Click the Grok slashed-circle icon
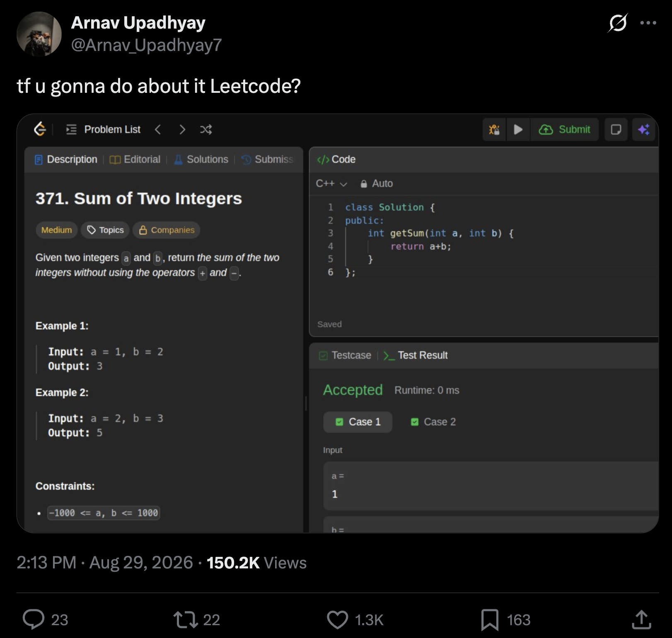 point(617,23)
